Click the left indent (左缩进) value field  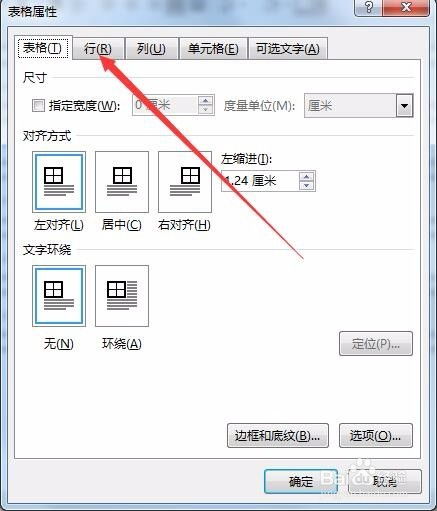(260, 181)
